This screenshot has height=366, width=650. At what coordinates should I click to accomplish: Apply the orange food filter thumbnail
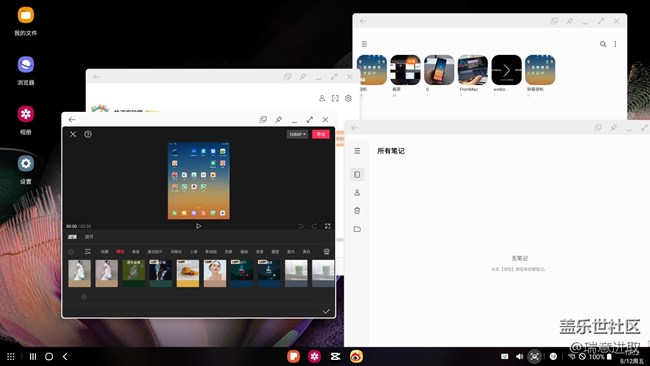(x=188, y=273)
